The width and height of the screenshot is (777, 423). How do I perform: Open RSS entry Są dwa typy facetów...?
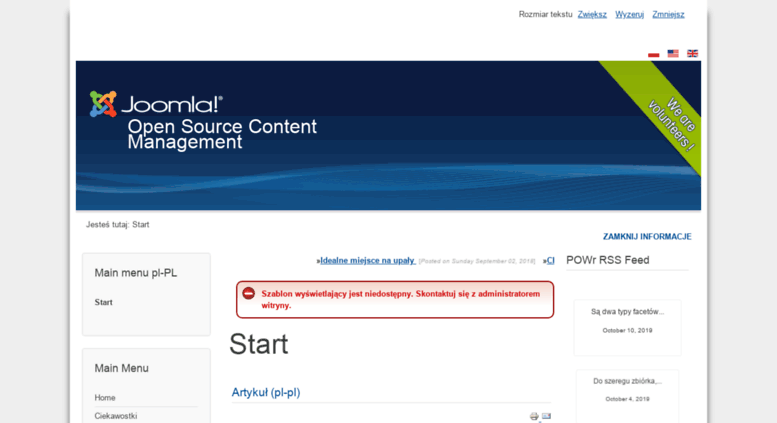[x=627, y=312]
